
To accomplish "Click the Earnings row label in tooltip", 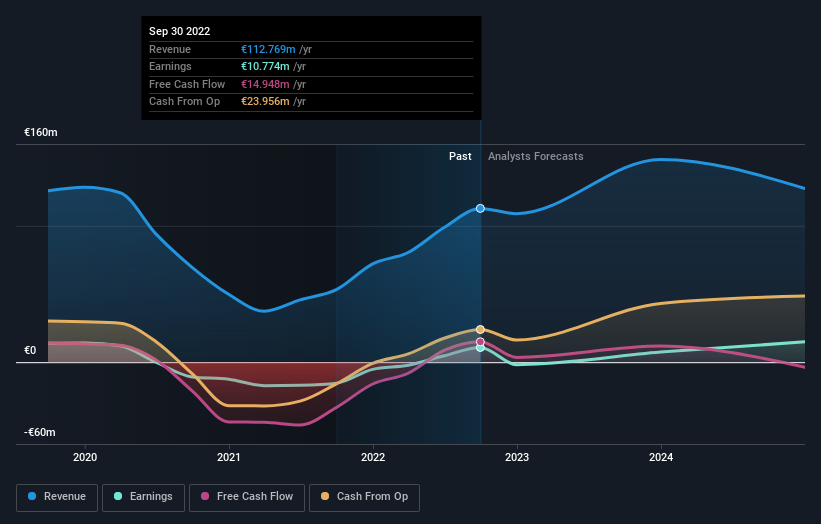I will (170, 66).
